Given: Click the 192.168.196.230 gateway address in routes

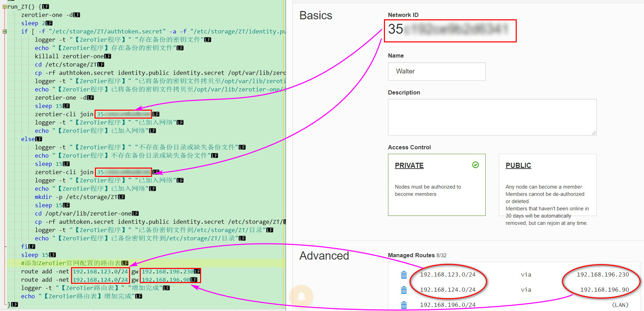Looking at the screenshot, I should [603, 274].
